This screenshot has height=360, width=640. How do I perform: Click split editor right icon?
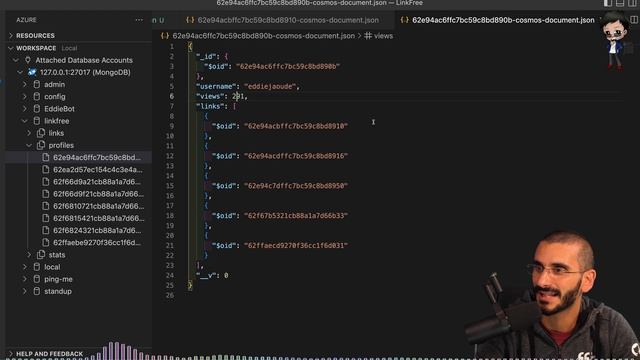coord(634,20)
